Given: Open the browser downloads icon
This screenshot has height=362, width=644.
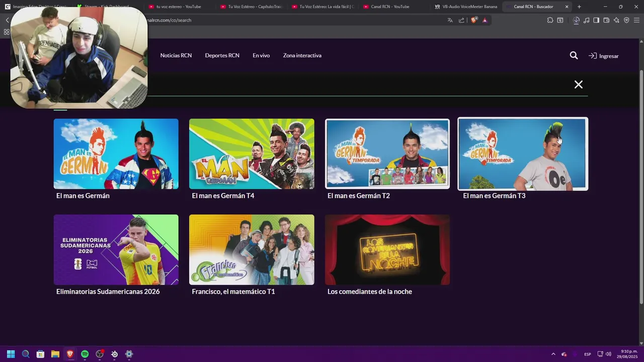Looking at the screenshot, I should (x=577, y=20).
